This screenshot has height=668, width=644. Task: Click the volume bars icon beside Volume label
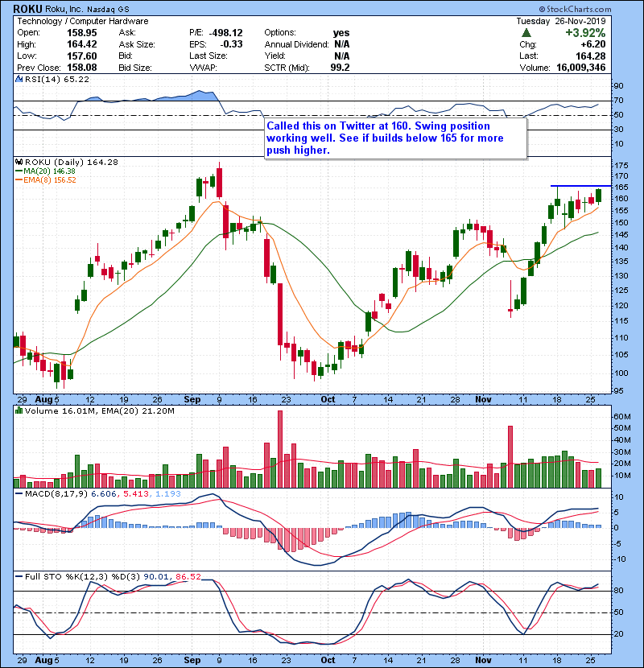19,410
